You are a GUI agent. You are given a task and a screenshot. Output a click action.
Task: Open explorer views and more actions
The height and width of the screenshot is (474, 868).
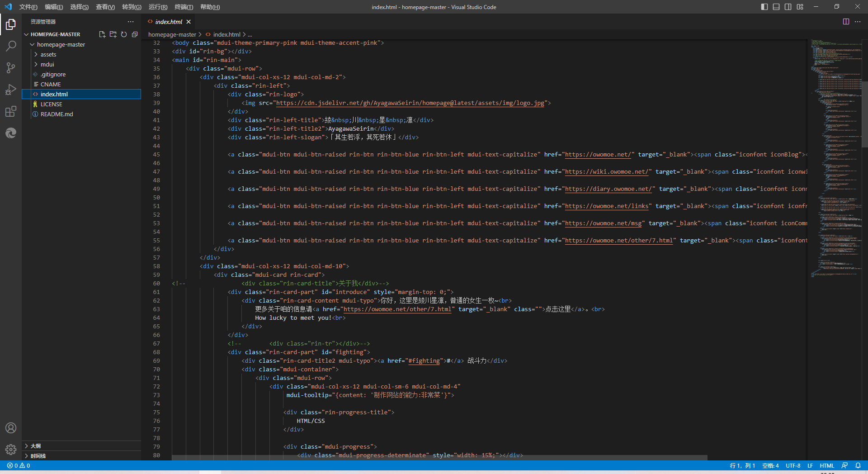(x=131, y=22)
